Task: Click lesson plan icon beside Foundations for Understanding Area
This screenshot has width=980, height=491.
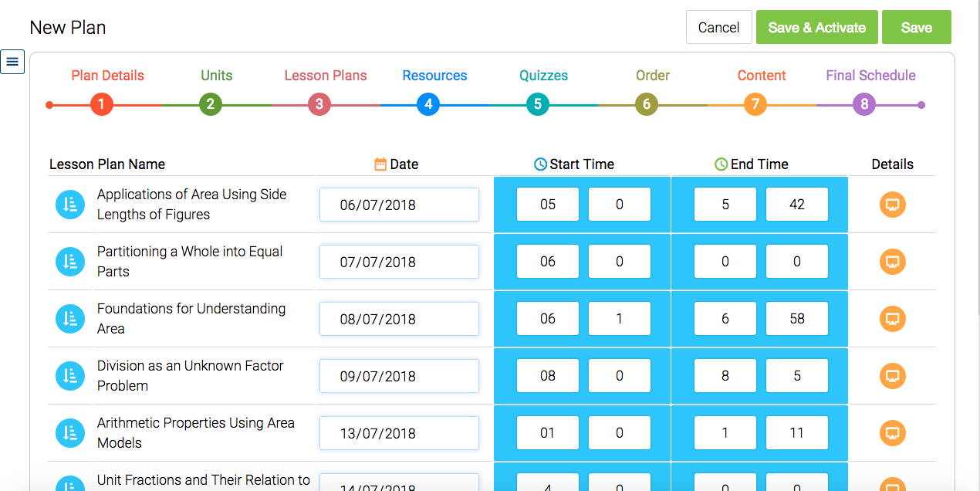Action: coord(70,319)
